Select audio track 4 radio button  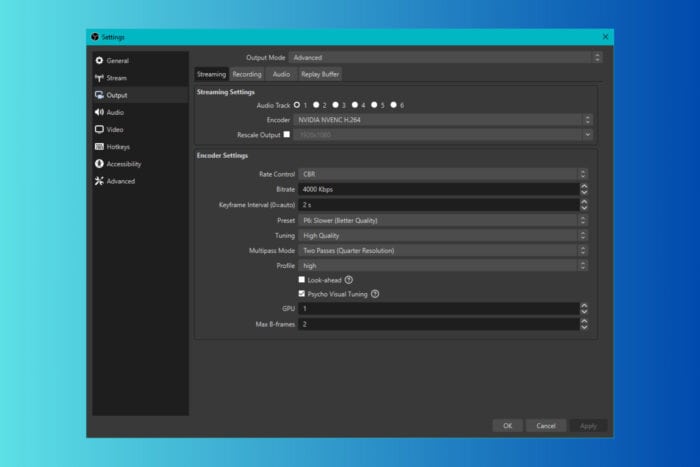point(355,105)
